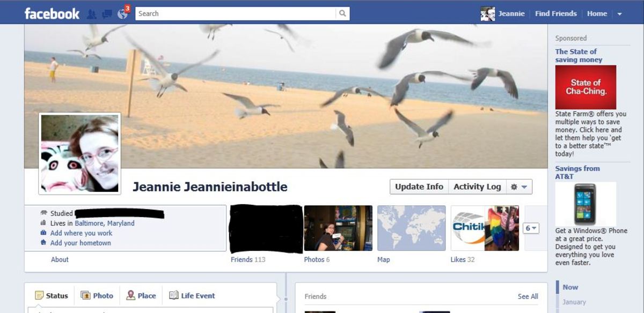
Task: Click the small profile avatar beside Jeannie in header
Action: click(x=487, y=14)
